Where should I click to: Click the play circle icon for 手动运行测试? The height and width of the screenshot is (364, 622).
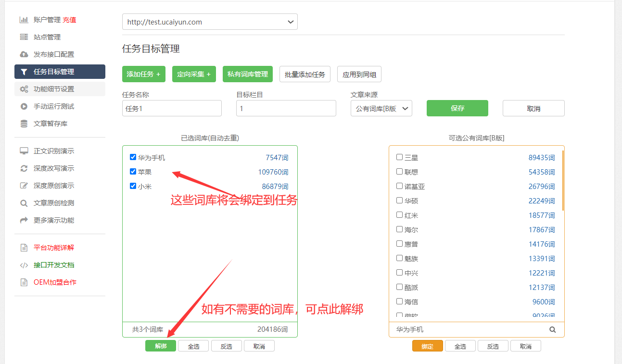coord(24,106)
